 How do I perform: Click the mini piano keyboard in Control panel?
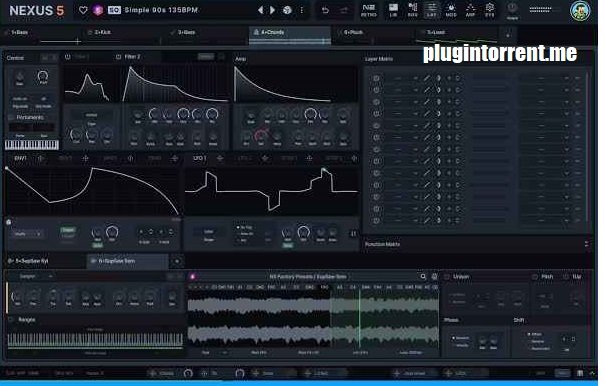[32, 145]
